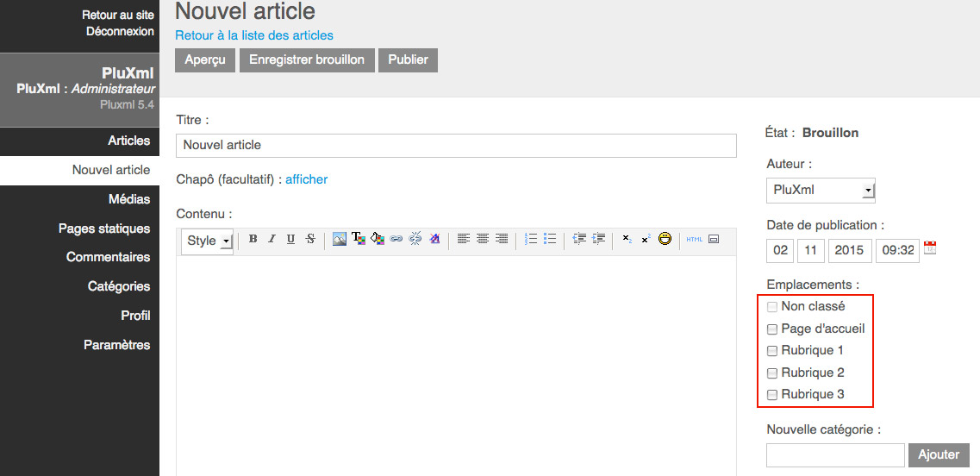Open the calendar date picker icon

pyautogui.click(x=930, y=249)
